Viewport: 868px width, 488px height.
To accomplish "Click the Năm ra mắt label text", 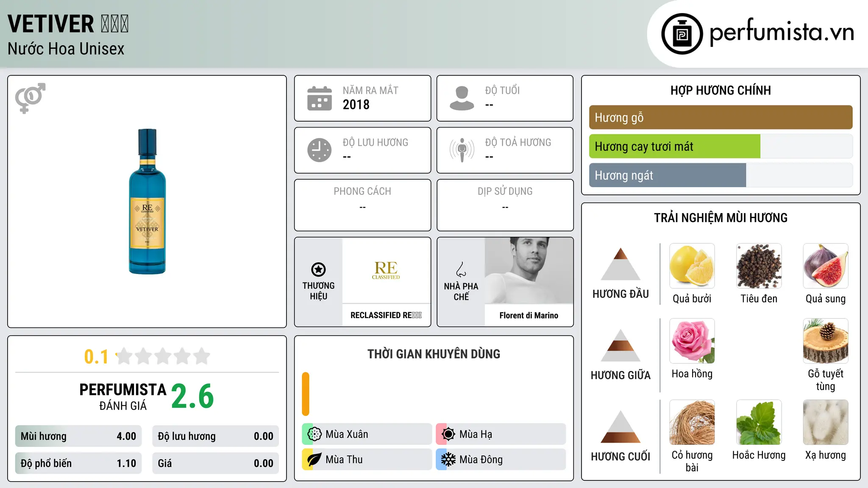I will point(370,90).
